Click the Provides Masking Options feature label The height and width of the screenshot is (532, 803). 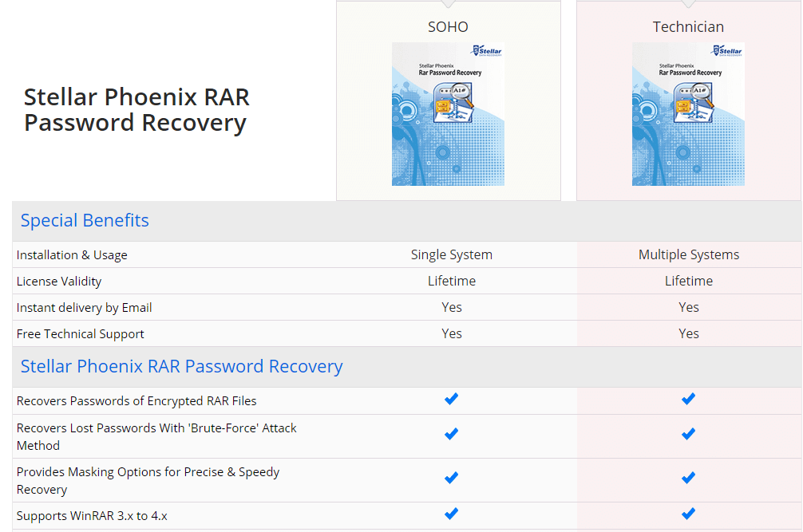pos(148,481)
